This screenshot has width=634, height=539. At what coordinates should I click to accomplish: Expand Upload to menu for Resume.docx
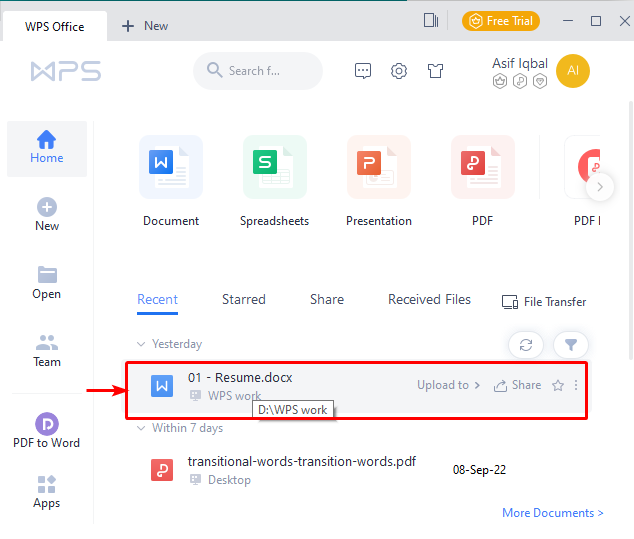[x=448, y=385]
